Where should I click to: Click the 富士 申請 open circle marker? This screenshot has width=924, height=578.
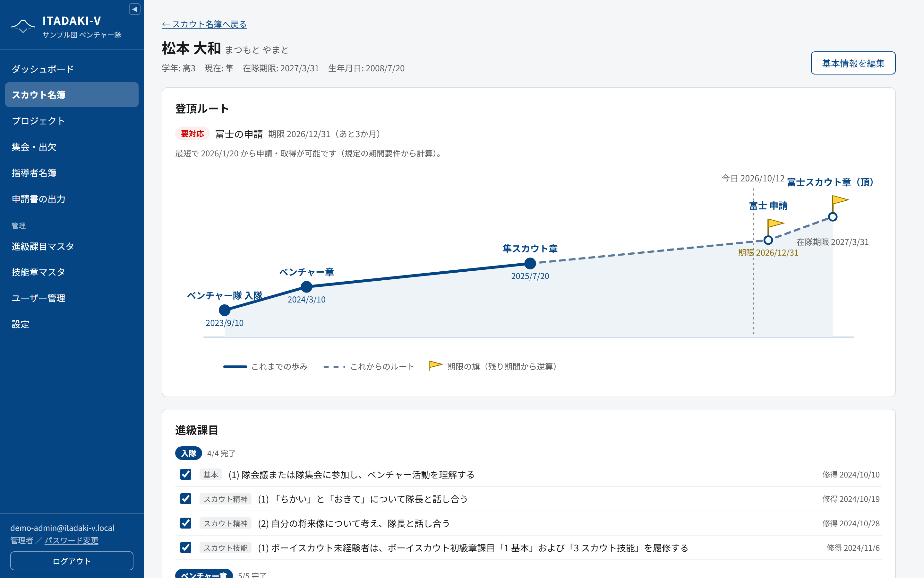click(768, 240)
